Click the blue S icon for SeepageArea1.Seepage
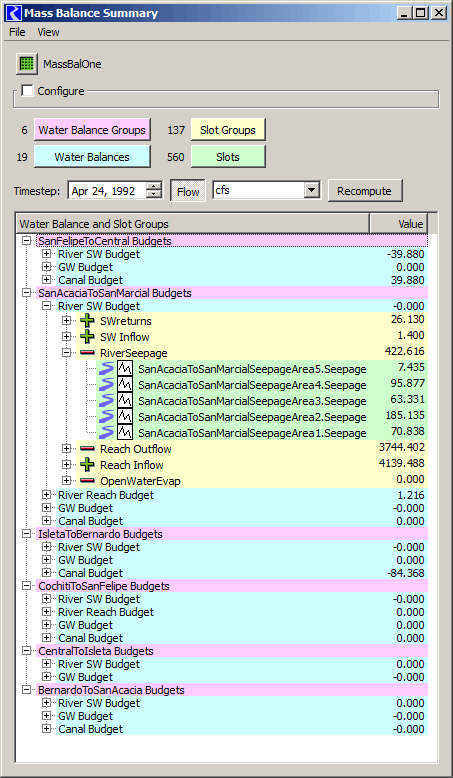453x778 pixels. 106,432
